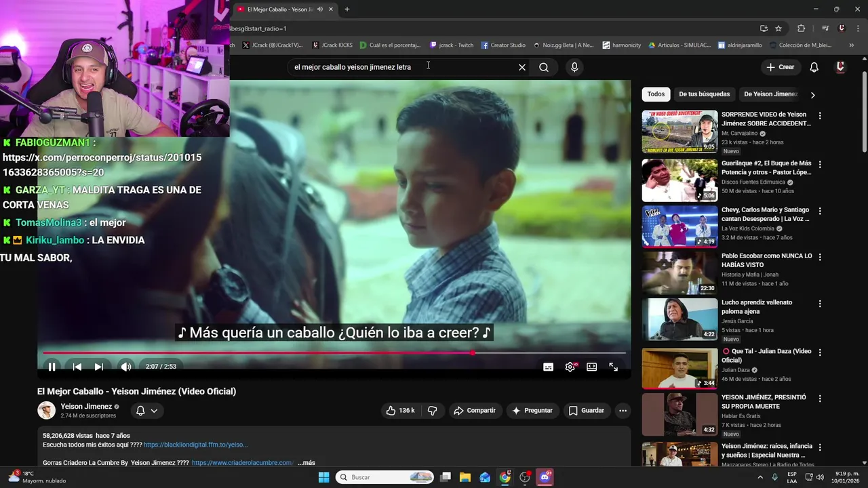Open options for Chevy, Carlos Mario video

820,211
